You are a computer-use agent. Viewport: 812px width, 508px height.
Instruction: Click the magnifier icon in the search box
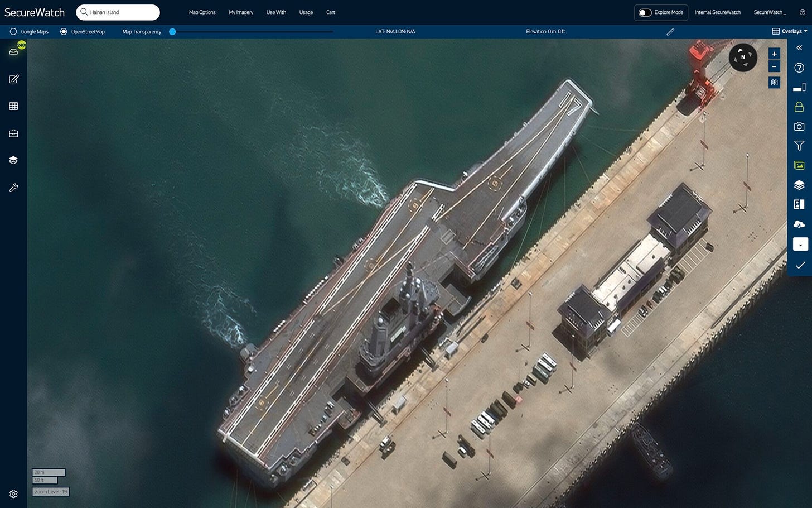pyautogui.click(x=84, y=12)
